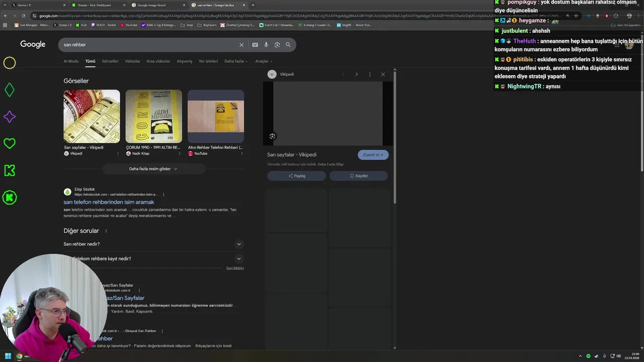
Task: Click the yellow circle overlay icon
Action: 10,63
